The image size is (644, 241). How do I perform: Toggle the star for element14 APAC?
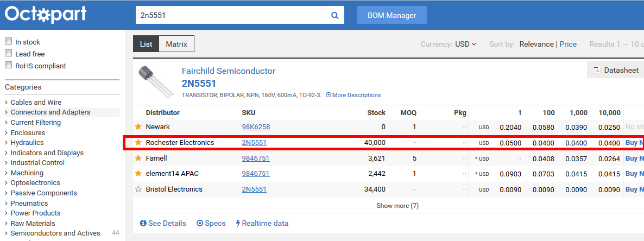pyautogui.click(x=138, y=174)
